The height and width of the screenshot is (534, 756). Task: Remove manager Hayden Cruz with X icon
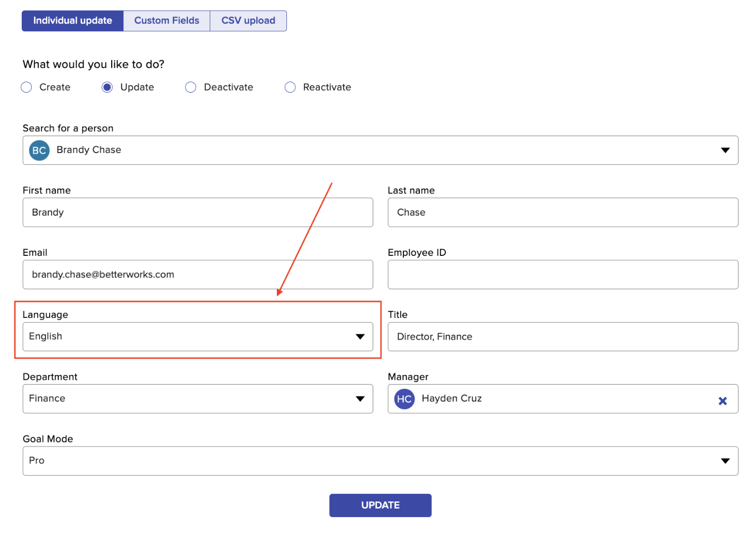pyautogui.click(x=723, y=401)
